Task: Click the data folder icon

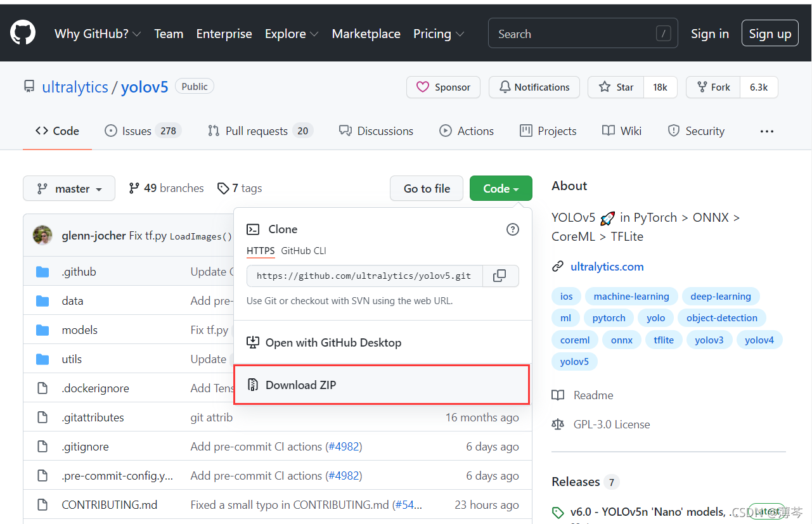Action: pyautogui.click(x=42, y=301)
